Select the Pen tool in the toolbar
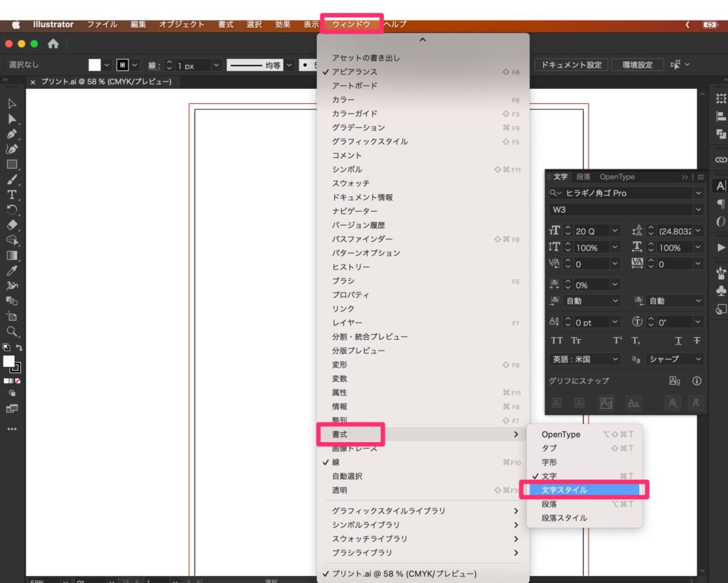Viewport: 728px width, 583px height. click(12, 134)
